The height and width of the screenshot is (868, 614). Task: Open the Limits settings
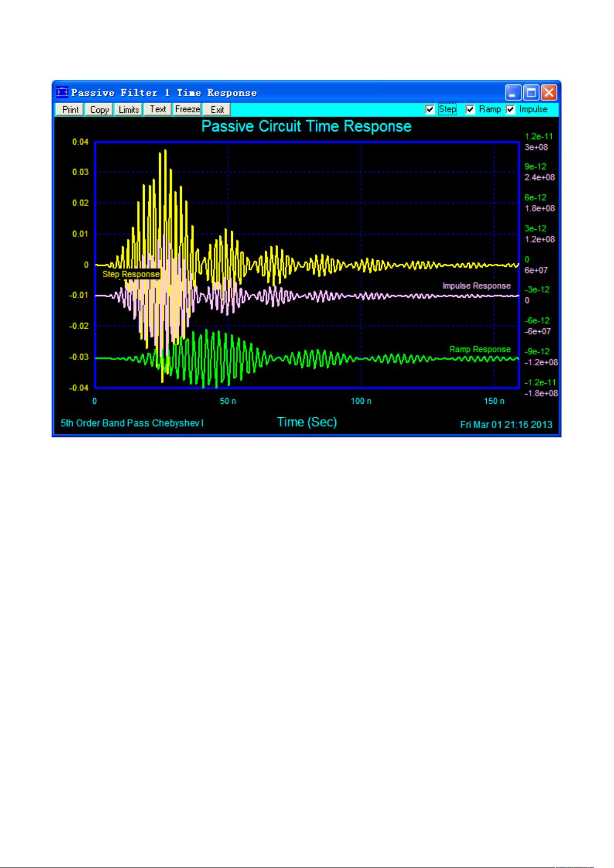point(129,110)
